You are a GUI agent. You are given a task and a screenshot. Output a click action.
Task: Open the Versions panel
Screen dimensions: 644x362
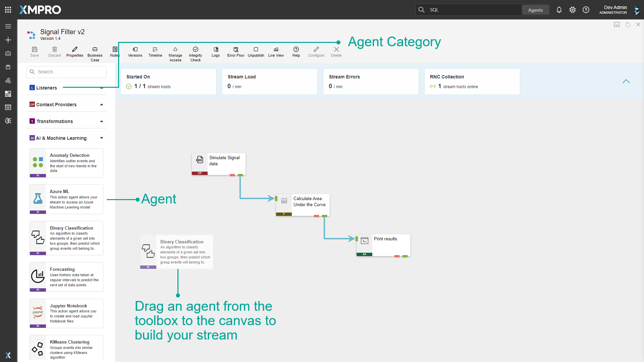(x=135, y=52)
